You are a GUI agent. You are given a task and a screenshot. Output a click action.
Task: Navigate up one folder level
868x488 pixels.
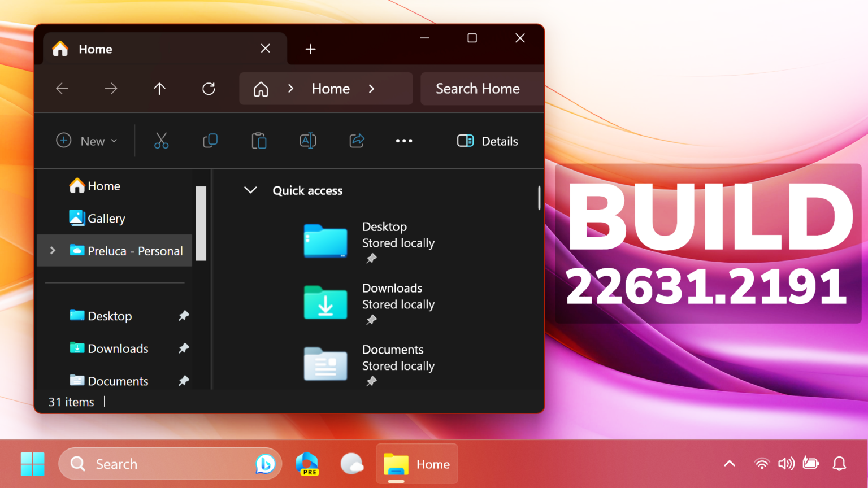click(159, 89)
